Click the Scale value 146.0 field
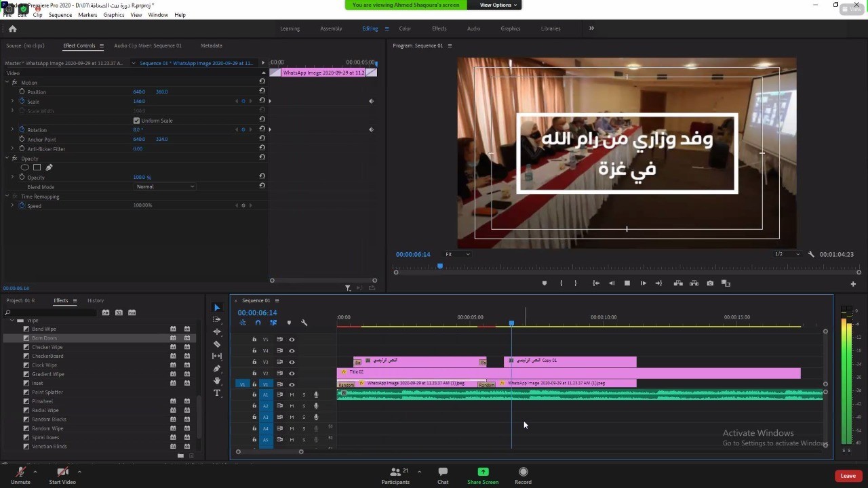The width and height of the screenshot is (868, 488). coord(139,101)
